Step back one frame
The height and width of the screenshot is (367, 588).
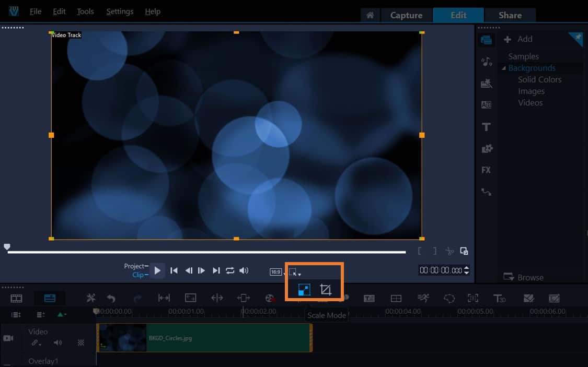click(189, 270)
